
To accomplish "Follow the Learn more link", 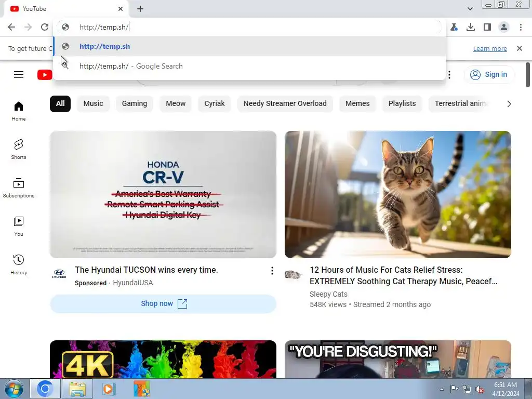I will 490,48.
